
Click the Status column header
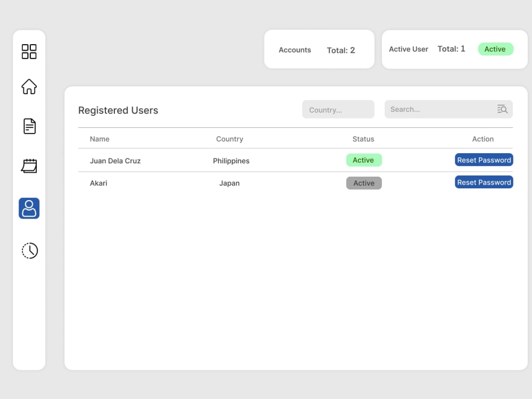click(x=363, y=139)
